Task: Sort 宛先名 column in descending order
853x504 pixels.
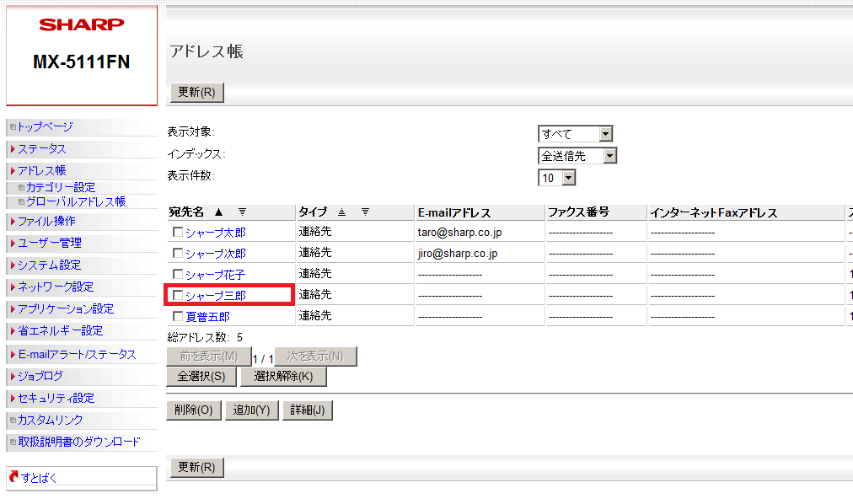Action: [242, 212]
